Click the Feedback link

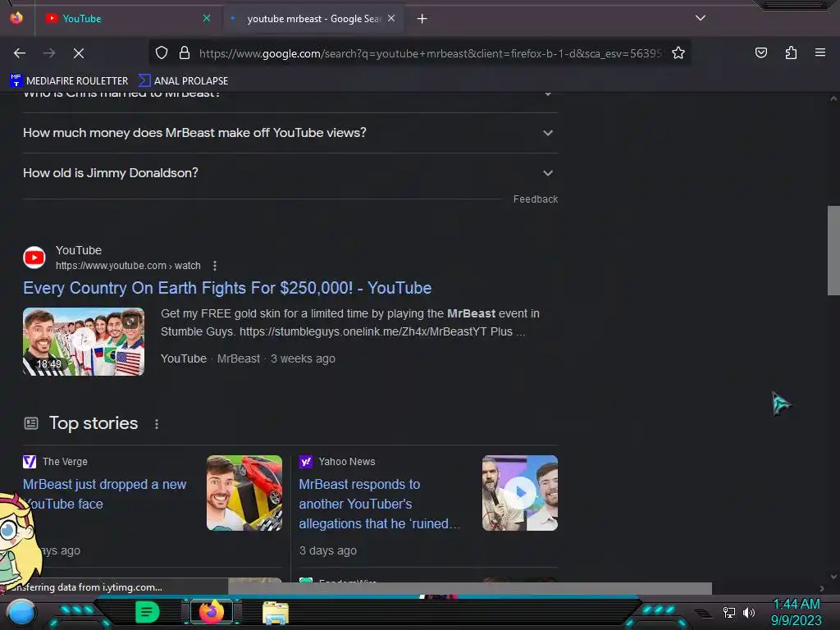pyautogui.click(x=535, y=199)
